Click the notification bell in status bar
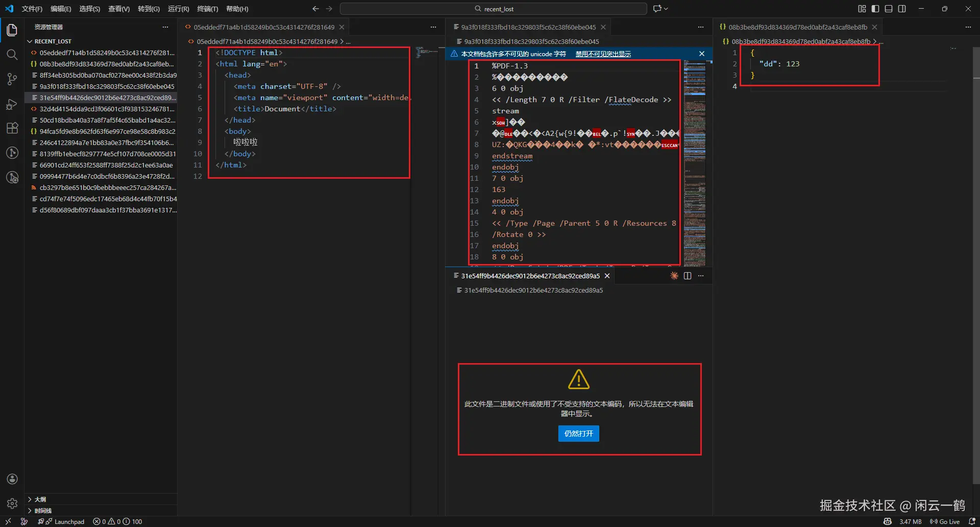The width and height of the screenshot is (980, 527). (972, 521)
